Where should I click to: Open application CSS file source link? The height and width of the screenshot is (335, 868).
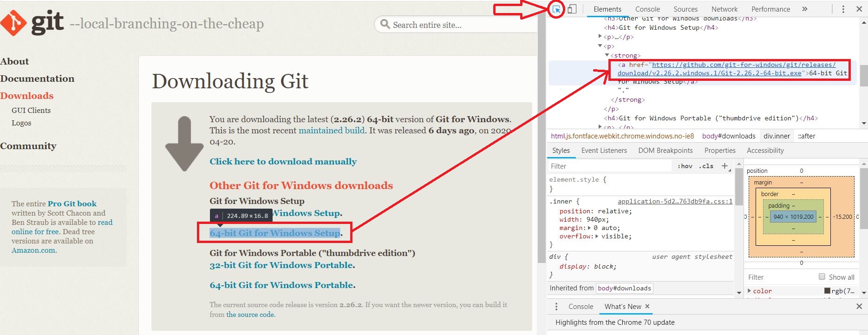(675, 201)
